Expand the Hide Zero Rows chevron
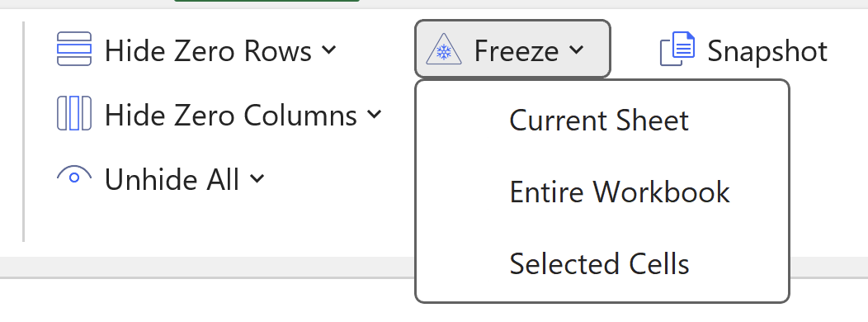This screenshot has height=322, width=868. coord(329,50)
